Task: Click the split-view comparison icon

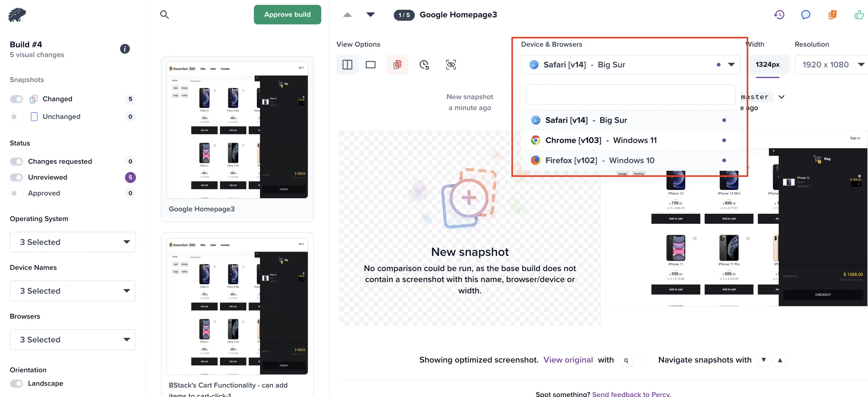Action: pyautogui.click(x=347, y=65)
